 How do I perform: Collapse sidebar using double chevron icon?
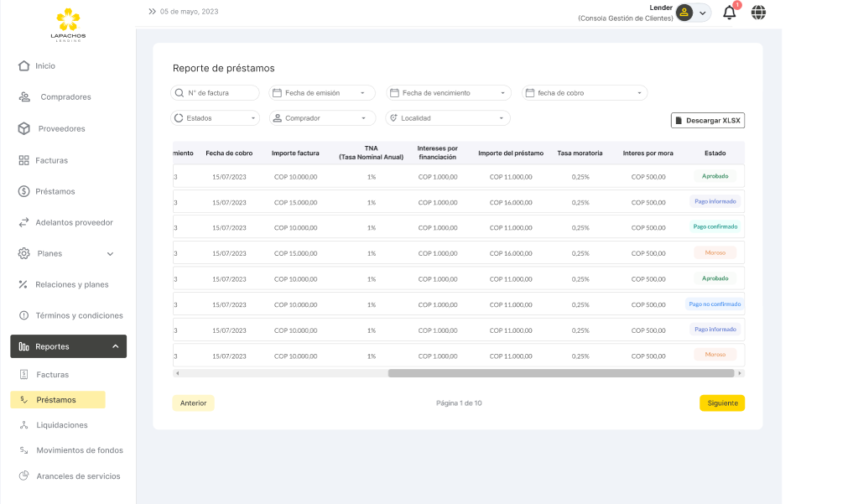coord(152,12)
